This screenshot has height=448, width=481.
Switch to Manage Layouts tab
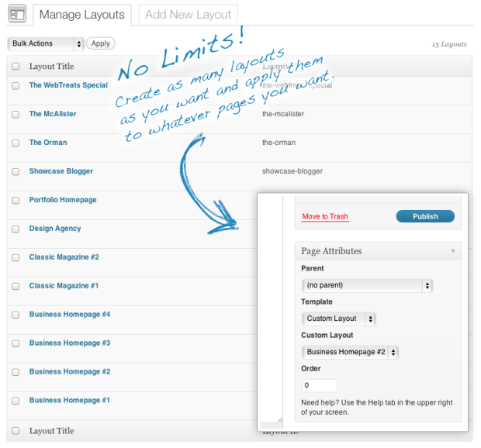(x=81, y=14)
